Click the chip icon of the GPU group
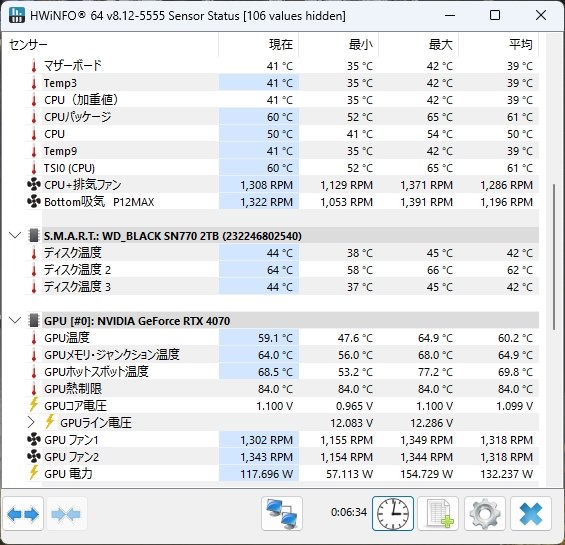This screenshot has width=565, height=545. coord(34,320)
